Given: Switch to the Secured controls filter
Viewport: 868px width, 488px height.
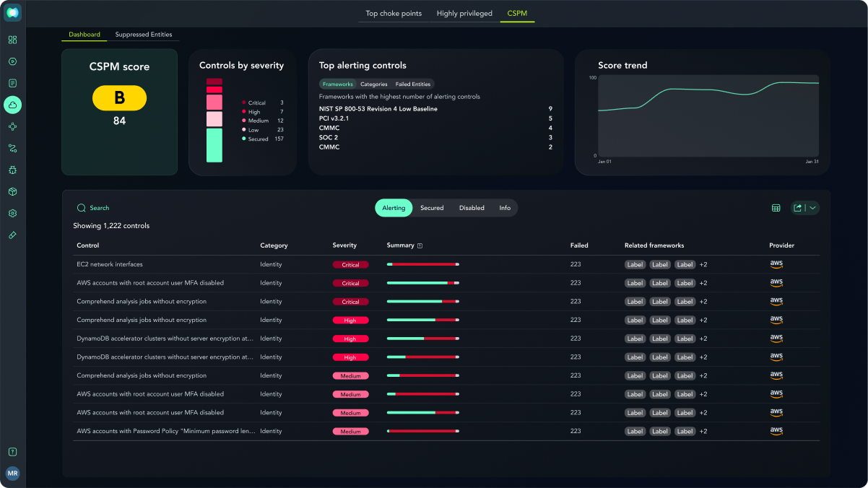Looking at the screenshot, I should (432, 208).
